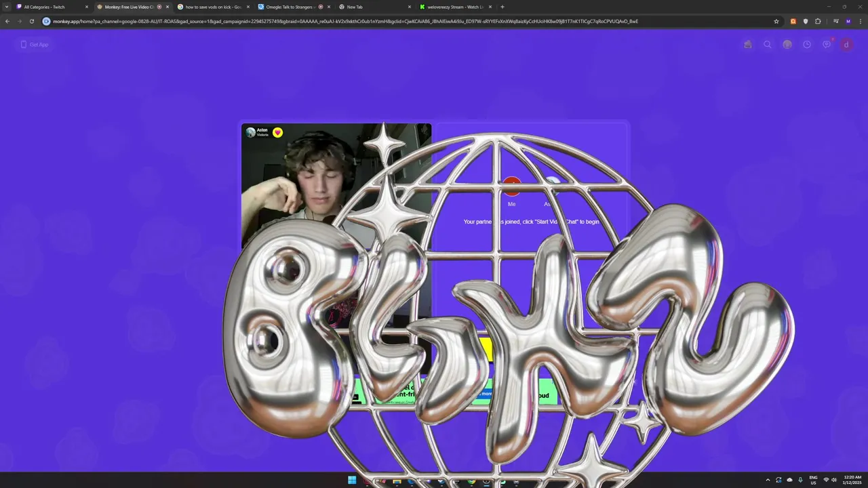Open the Get App link
Image resolution: width=868 pixels, height=488 pixels.
35,45
